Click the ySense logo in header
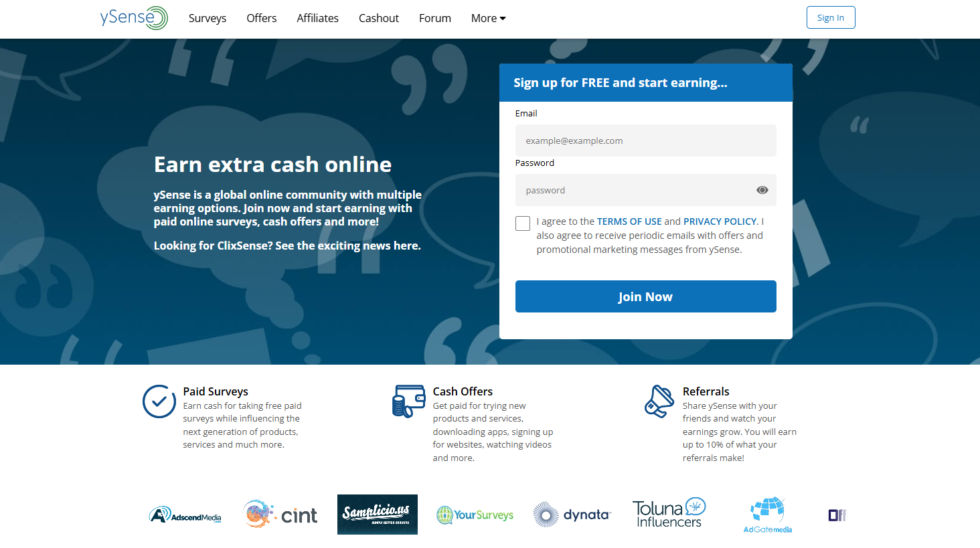 pyautogui.click(x=134, y=18)
